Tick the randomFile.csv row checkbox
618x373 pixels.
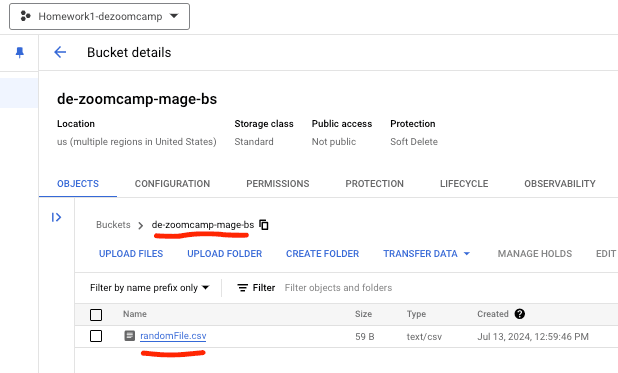tap(96, 336)
